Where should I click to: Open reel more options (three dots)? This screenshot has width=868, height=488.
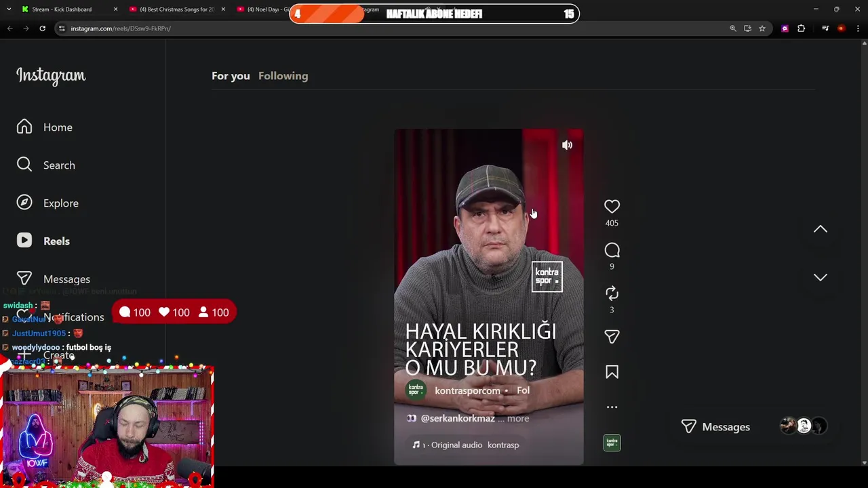[612, 407]
